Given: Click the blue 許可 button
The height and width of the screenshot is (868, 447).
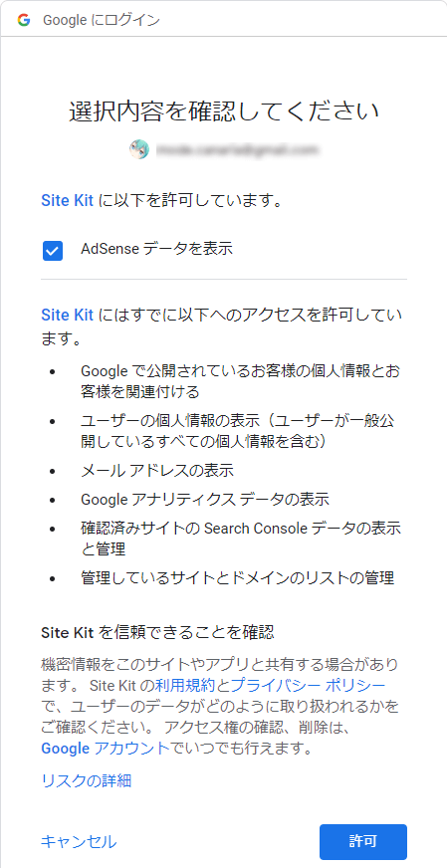Looking at the screenshot, I should tap(363, 842).
